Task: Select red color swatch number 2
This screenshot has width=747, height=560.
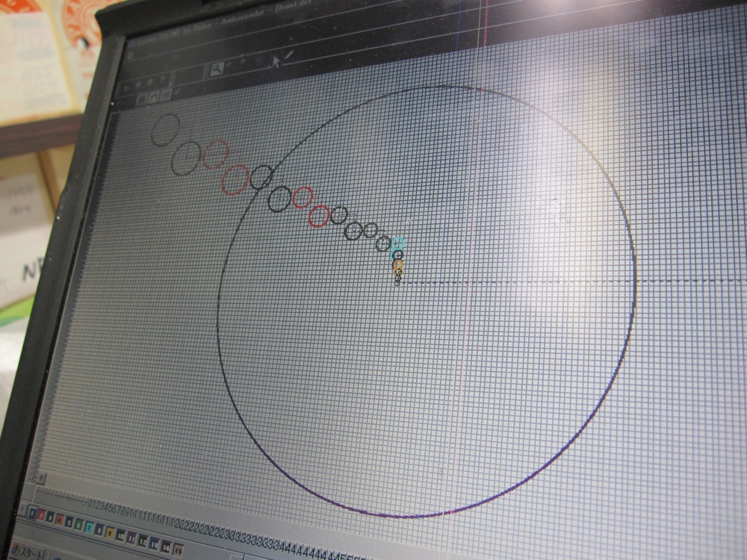Action: (x=42, y=514)
